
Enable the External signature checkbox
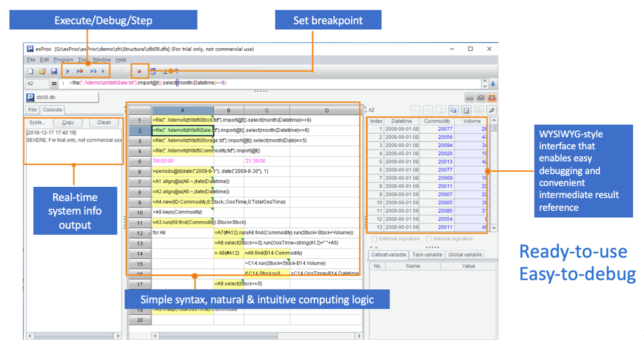374,239
